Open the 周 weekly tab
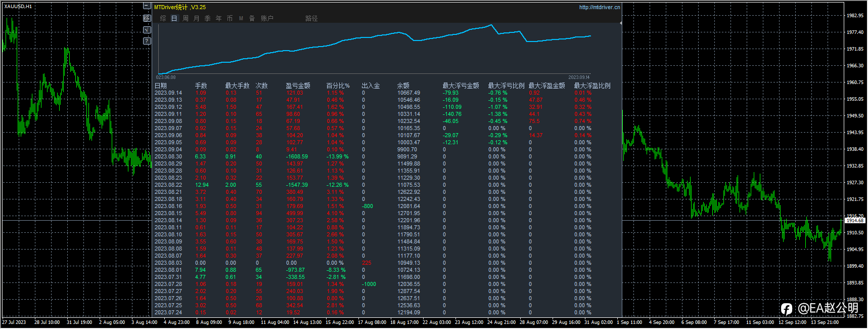Screen dimensions: 868x329 [x=186, y=19]
